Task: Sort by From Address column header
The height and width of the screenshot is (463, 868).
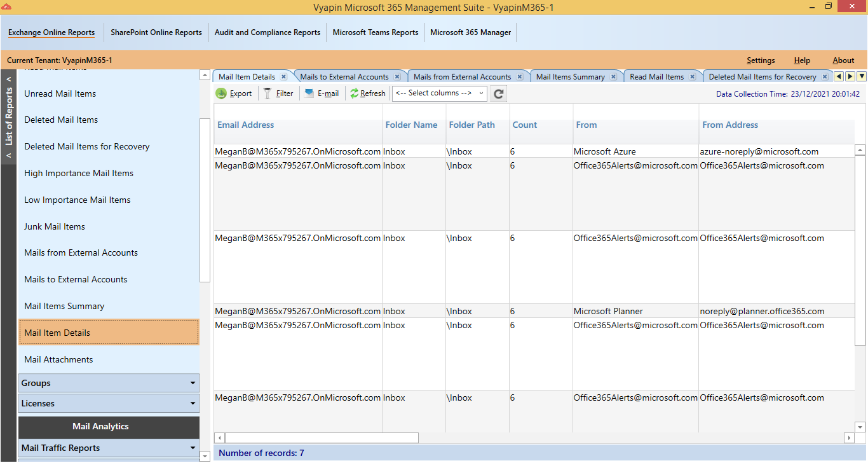Action: [730, 125]
